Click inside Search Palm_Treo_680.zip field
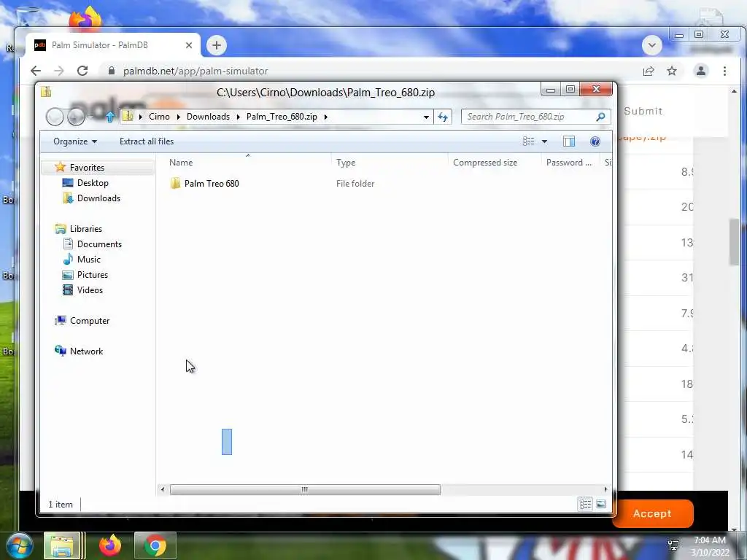The height and width of the screenshot is (560, 747). (528, 117)
